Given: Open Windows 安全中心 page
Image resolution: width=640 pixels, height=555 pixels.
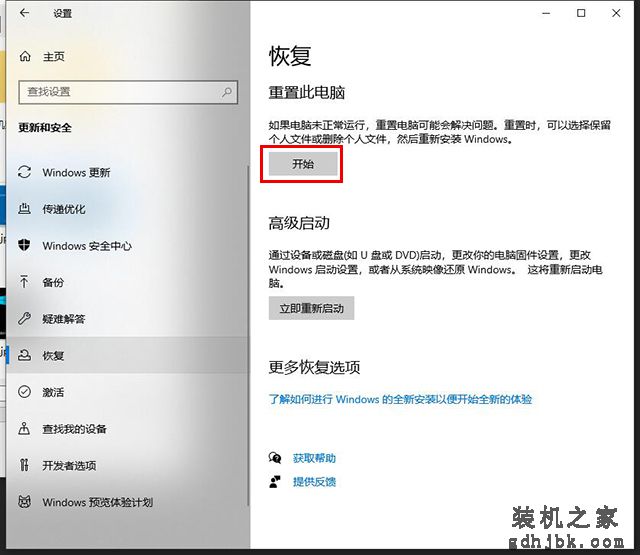Looking at the screenshot, I should 127,246.
